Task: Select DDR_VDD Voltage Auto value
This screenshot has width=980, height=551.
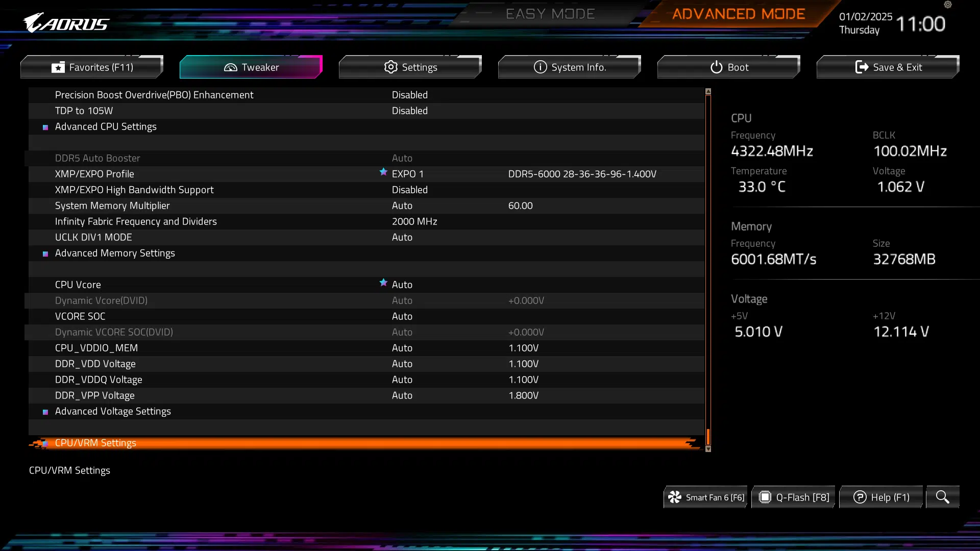Action: click(402, 364)
